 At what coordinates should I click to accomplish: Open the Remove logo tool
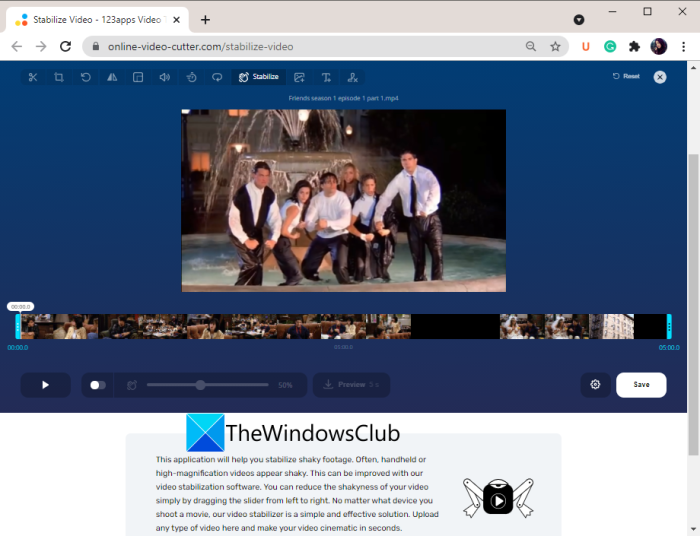point(353,77)
